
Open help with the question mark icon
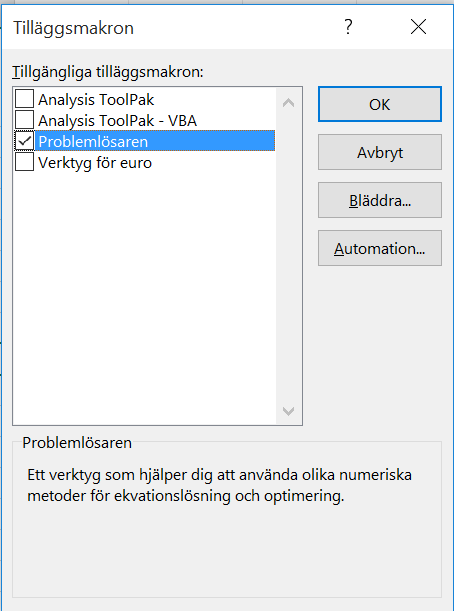348,27
